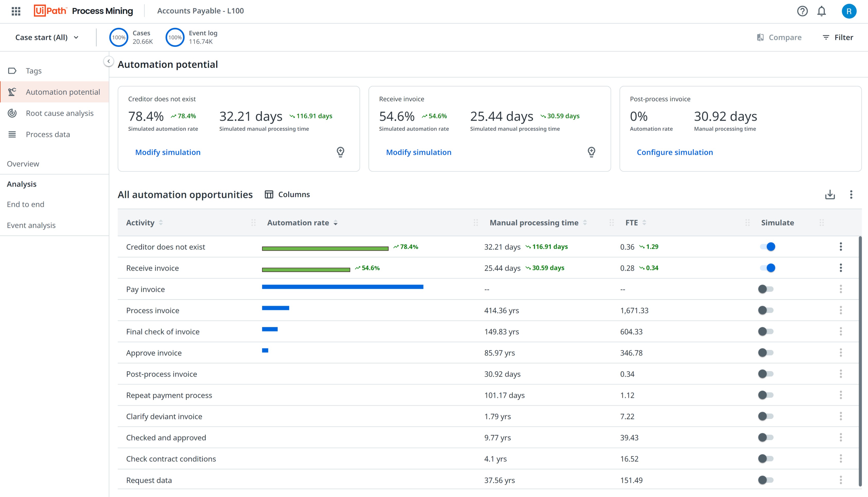Screen dimensions: 868x497
Task: Click the Manual processing time column drag handle
Action: click(x=611, y=223)
